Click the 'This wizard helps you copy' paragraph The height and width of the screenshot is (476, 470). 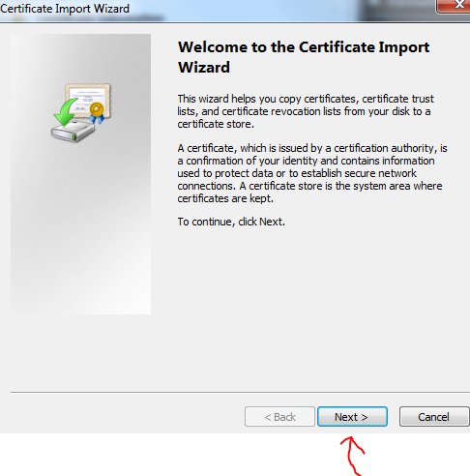coord(306,111)
